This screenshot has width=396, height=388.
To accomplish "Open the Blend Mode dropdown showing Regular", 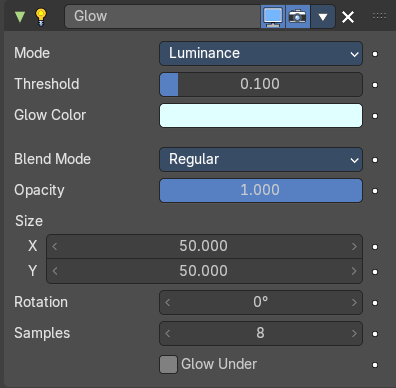I will pyautogui.click(x=261, y=159).
